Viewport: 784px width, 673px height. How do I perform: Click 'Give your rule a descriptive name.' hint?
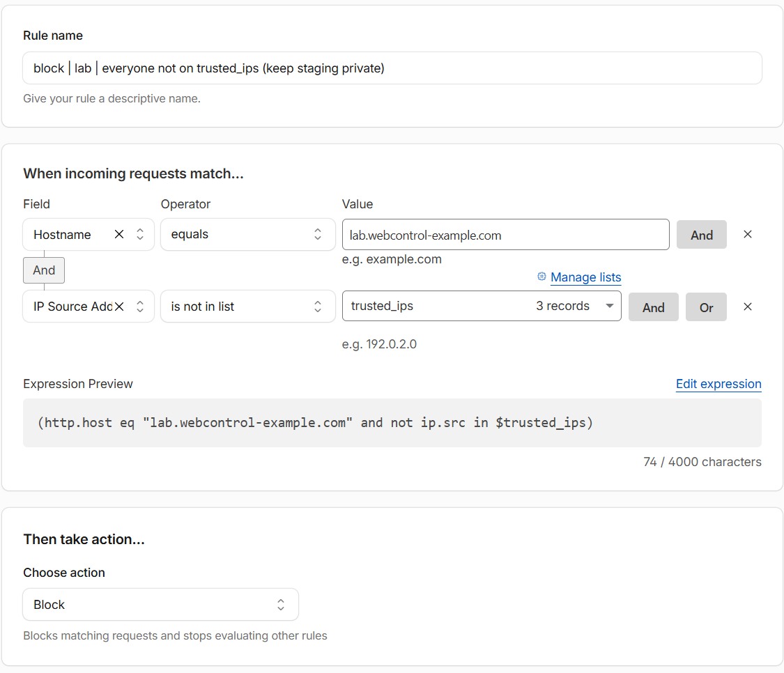112,98
